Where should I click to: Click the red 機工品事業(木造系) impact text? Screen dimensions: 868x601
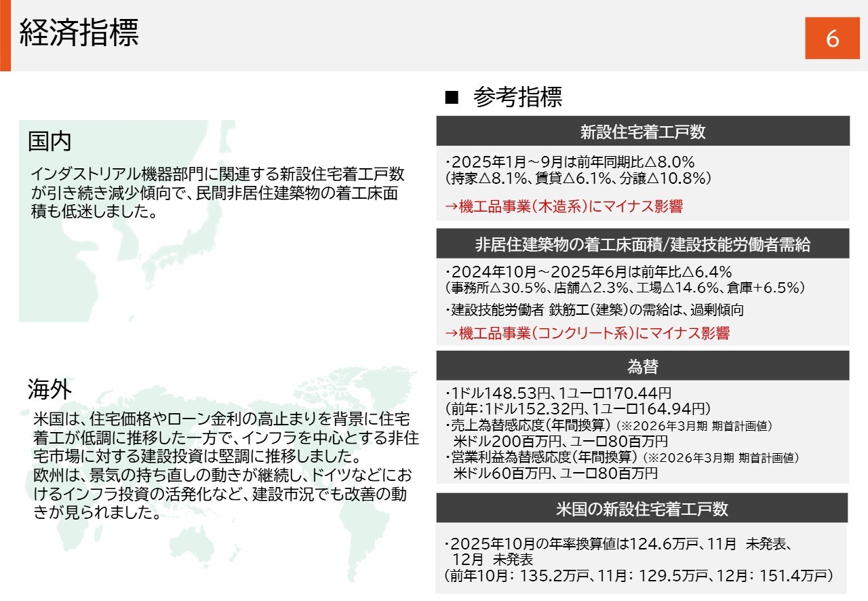click(564, 207)
